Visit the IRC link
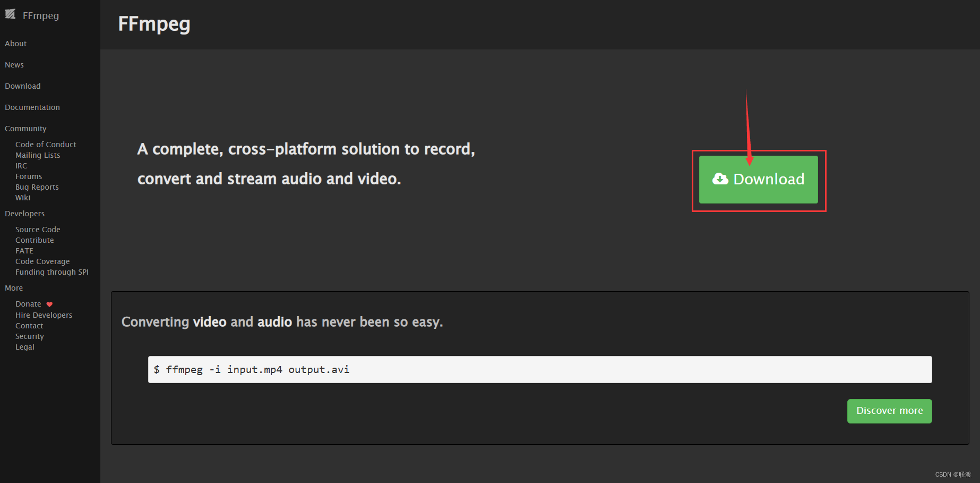Image resolution: width=980 pixels, height=483 pixels. click(x=21, y=166)
